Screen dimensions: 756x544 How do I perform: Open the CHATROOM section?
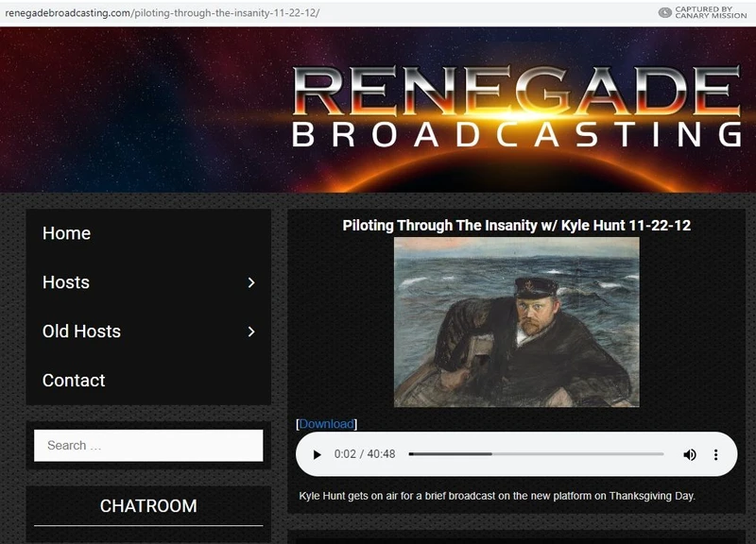[148, 507]
